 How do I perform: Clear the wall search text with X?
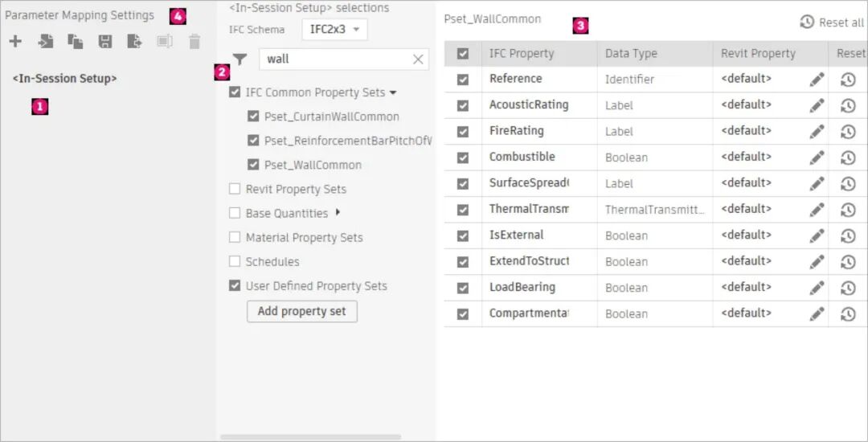(x=418, y=59)
